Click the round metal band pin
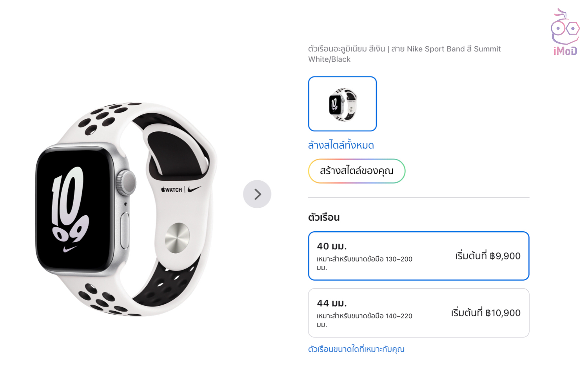The image size is (588, 392). tap(177, 238)
